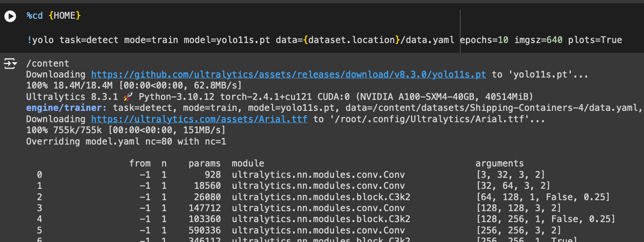The height and width of the screenshot is (242, 644).
Task: Click 'Overriding model.yaml nc=80 with nc=1' line
Action: click(126, 141)
